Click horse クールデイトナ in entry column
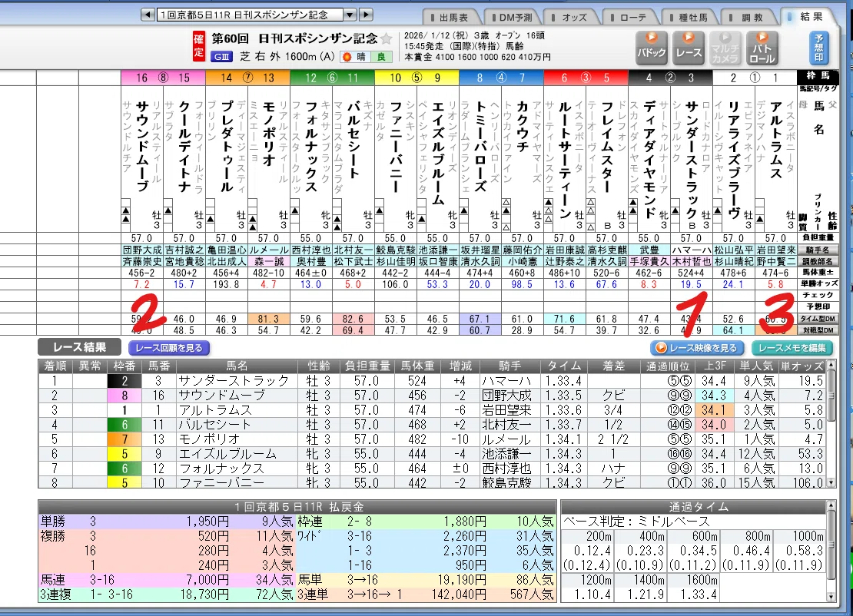Screen dimensions: 853x616 click(184, 147)
